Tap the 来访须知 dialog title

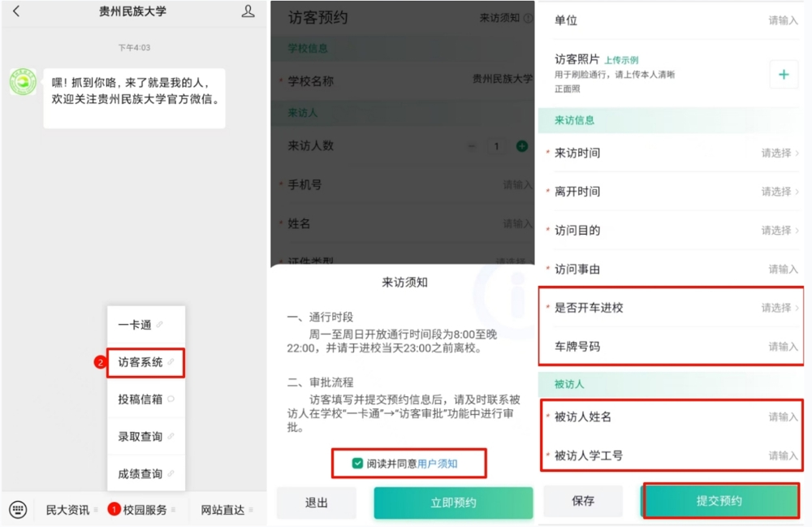pyautogui.click(x=404, y=282)
